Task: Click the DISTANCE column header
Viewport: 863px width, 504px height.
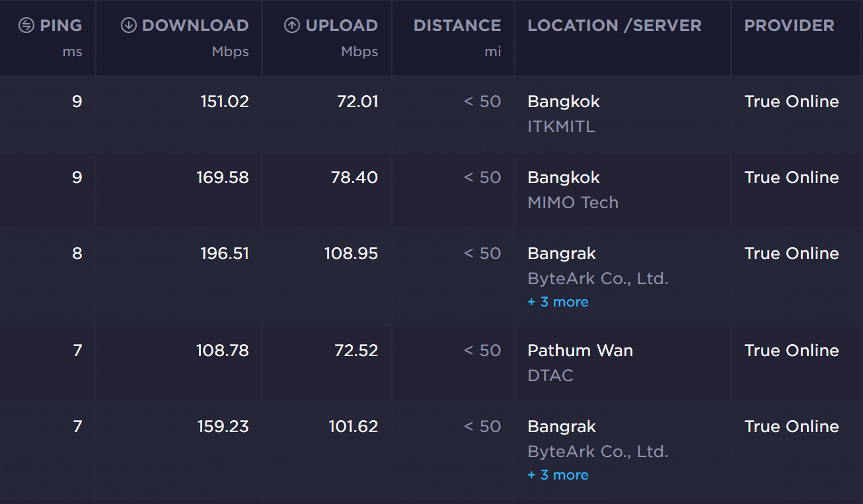Action: click(x=457, y=26)
